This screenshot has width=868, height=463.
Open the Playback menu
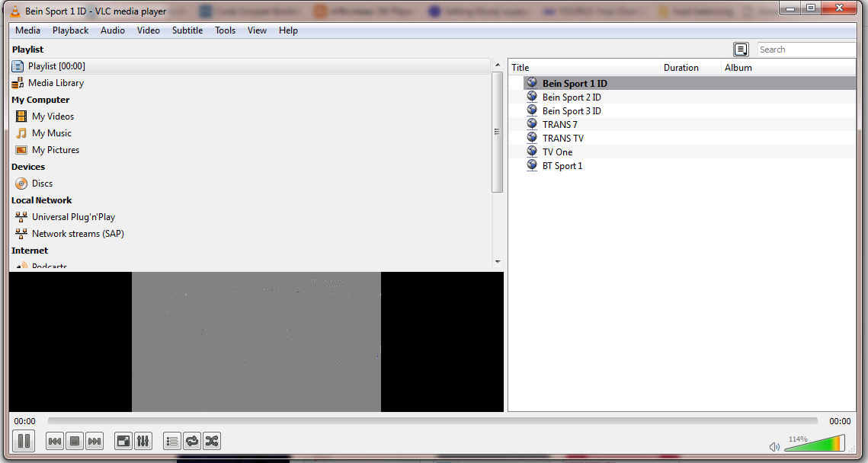click(x=70, y=30)
